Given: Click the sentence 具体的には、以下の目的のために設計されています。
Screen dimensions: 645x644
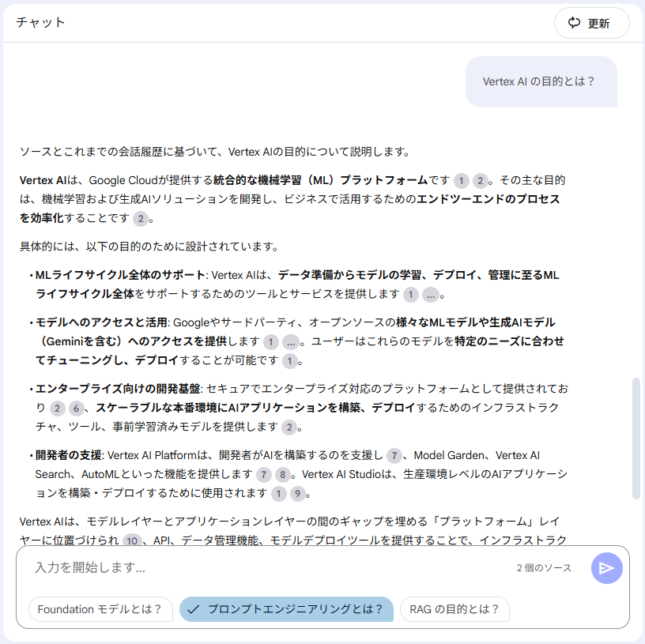Looking at the screenshot, I should pyautogui.click(x=149, y=247).
